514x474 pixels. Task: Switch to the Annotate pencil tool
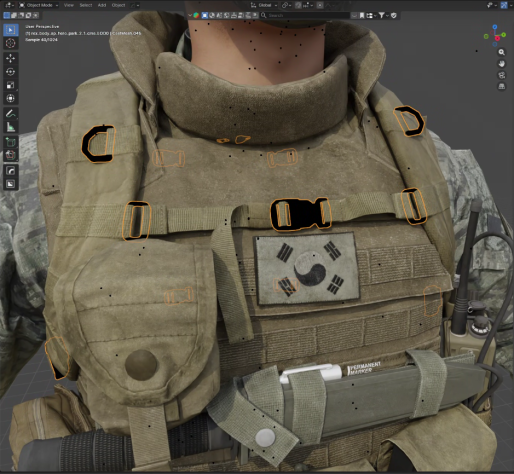tap(10, 113)
